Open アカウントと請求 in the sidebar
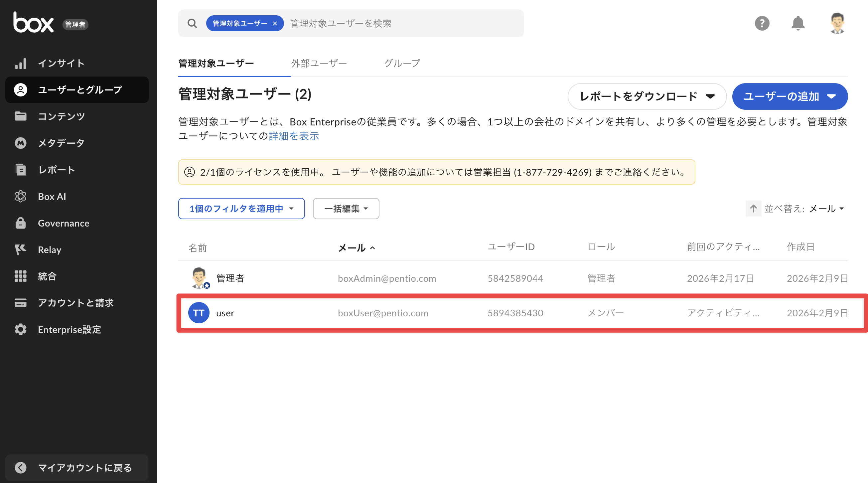868x483 pixels. pyautogui.click(x=77, y=303)
